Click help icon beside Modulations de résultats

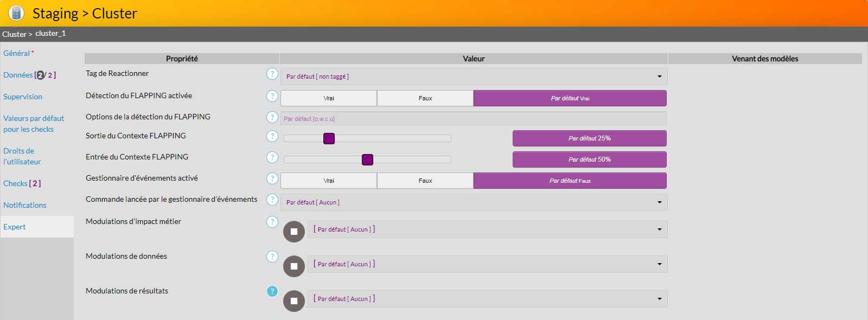(272, 291)
